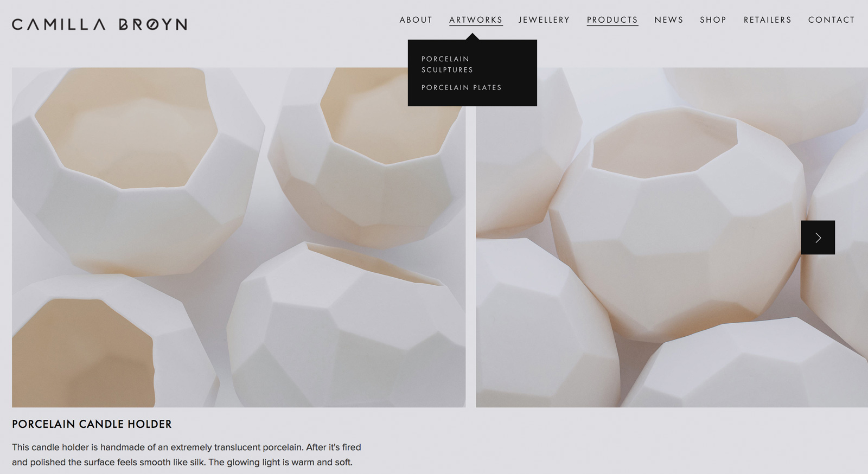Click the candle holder description paragraph
868x474 pixels.
pyautogui.click(x=187, y=454)
